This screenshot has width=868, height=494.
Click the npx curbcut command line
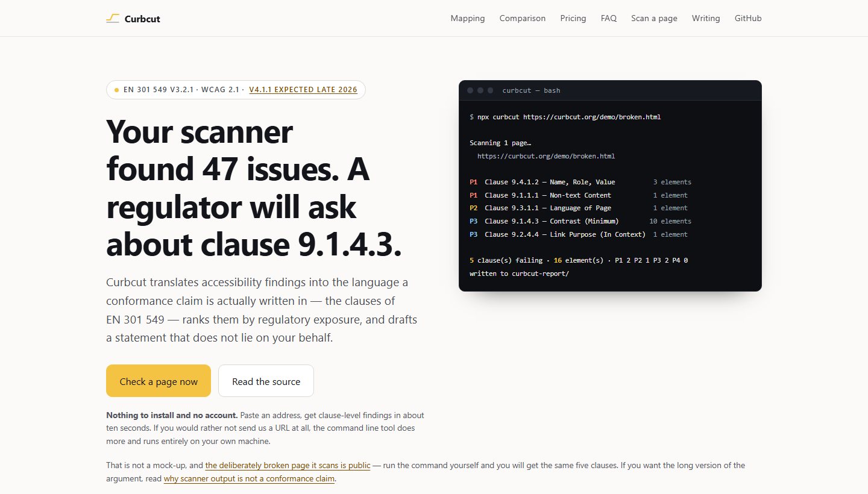(x=565, y=117)
